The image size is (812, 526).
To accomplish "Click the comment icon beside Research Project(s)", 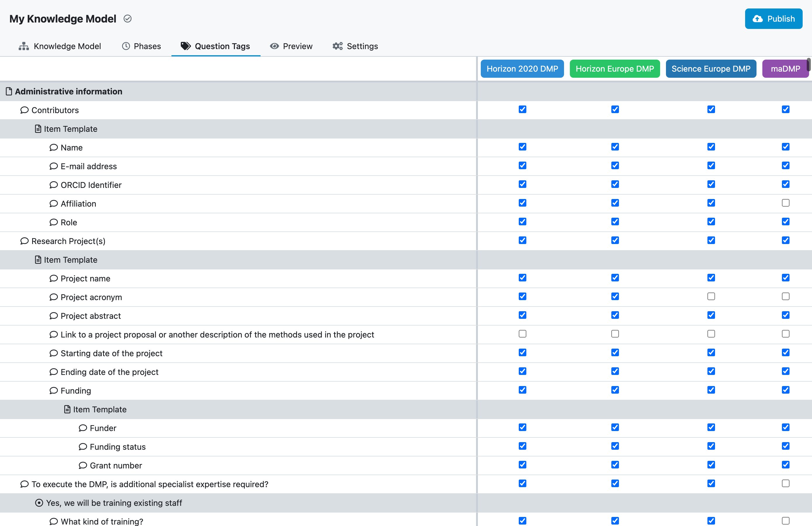I will pyautogui.click(x=24, y=241).
